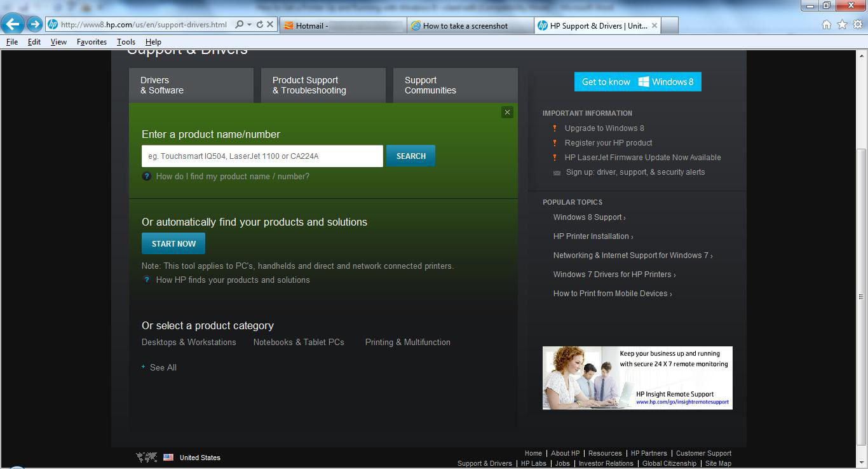
Task: Click the browser Forward arrow button
Action: coord(34,25)
